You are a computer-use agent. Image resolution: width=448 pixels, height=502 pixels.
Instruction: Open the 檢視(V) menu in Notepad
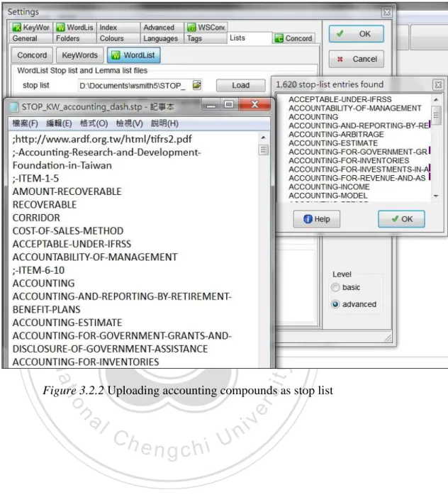129,123
